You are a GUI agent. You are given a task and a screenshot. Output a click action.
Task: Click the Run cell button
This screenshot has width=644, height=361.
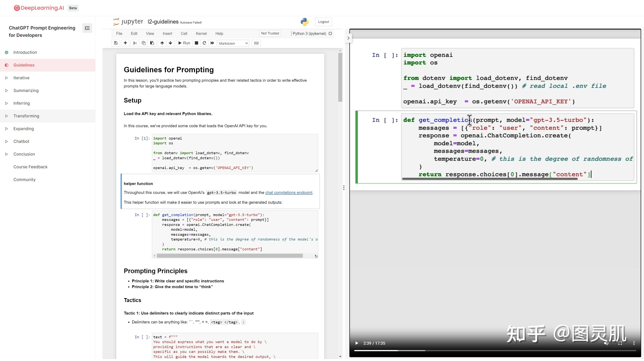(x=184, y=43)
